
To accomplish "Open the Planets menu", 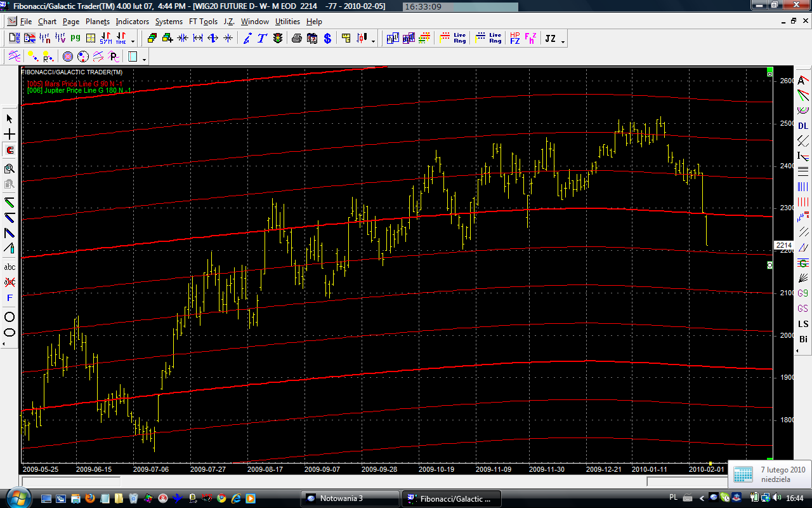I will 98,22.
